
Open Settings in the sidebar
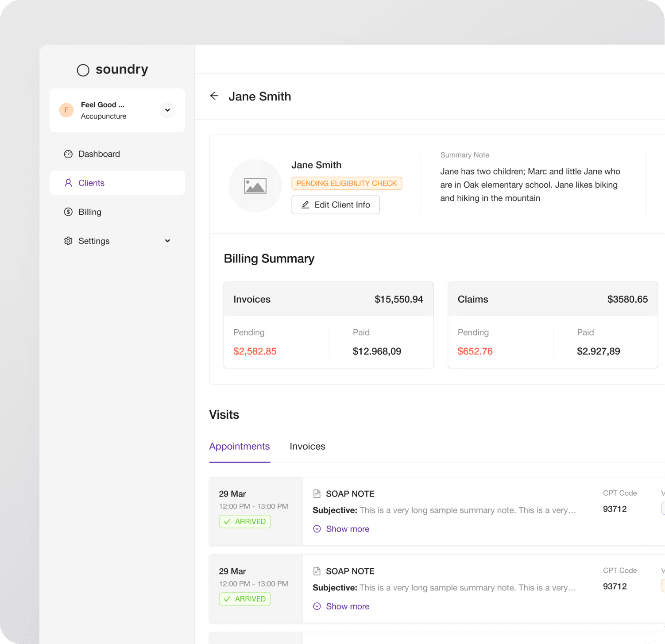tap(117, 241)
